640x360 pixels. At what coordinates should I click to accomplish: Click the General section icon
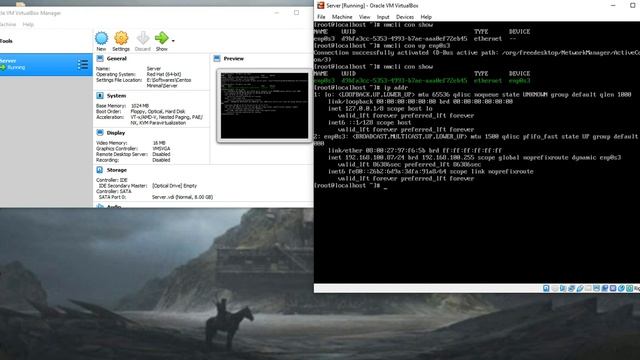[100, 59]
